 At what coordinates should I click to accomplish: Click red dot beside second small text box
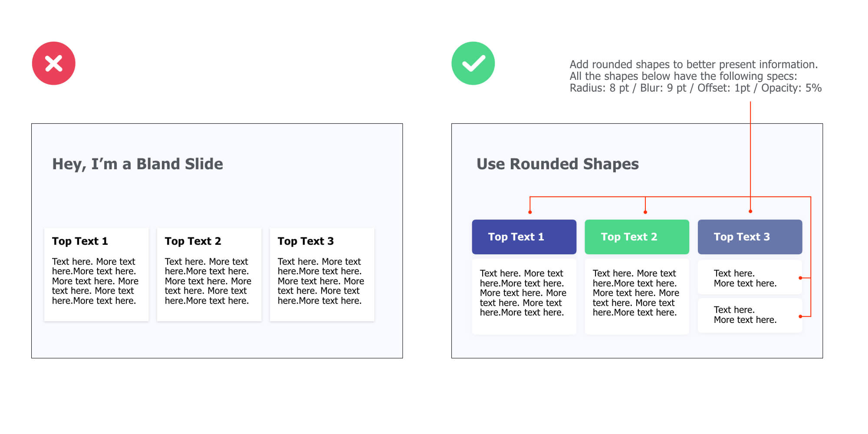pyautogui.click(x=800, y=316)
